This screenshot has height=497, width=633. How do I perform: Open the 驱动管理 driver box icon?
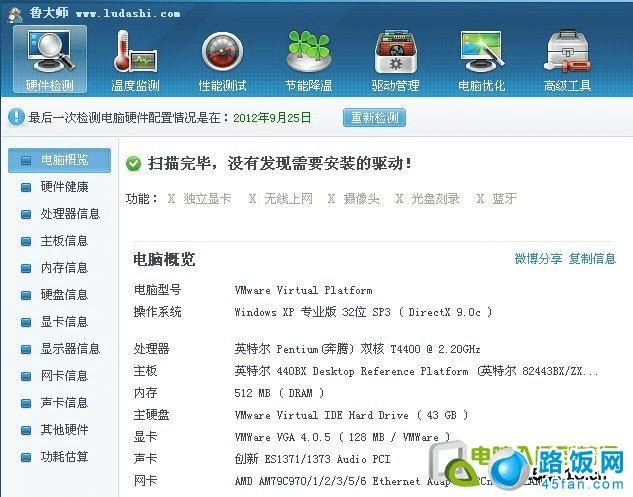coord(395,59)
